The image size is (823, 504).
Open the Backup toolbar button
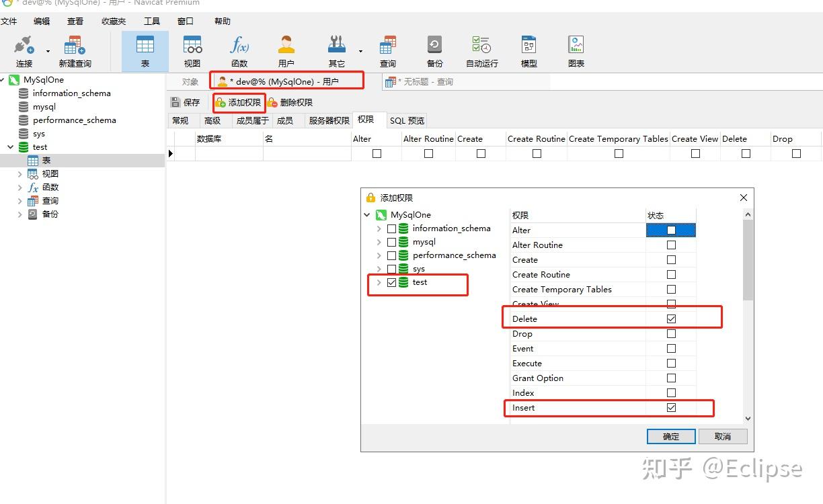click(435, 52)
